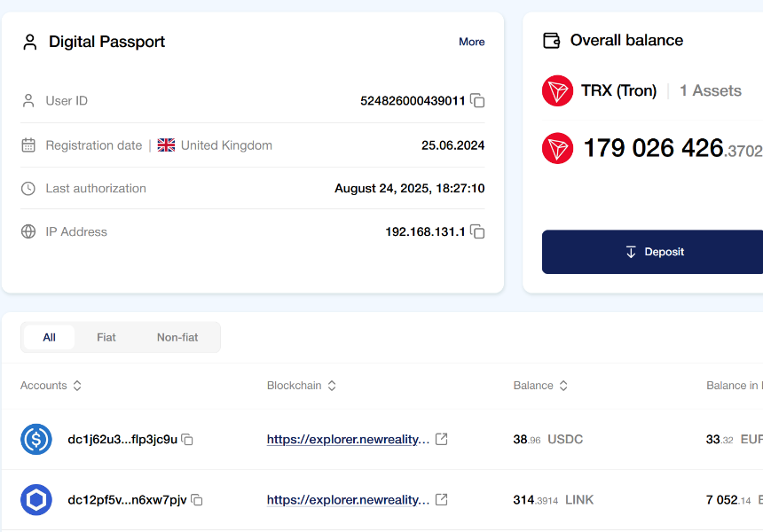Image resolution: width=763 pixels, height=532 pixels.
Task: Click the small user icon by User ID
Action: 28,101
